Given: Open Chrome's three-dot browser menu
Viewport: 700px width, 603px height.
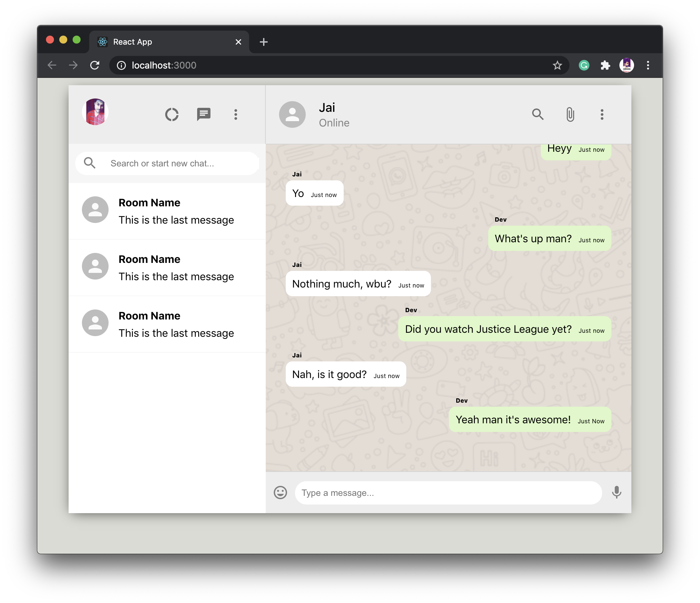Looking at the screenshot, I should (x=648, y=65).
